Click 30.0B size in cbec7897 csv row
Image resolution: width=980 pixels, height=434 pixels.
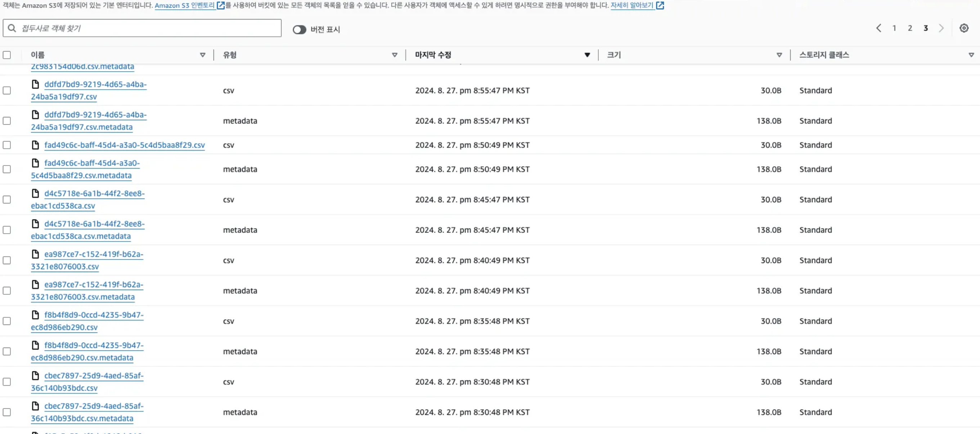[771, 382]
